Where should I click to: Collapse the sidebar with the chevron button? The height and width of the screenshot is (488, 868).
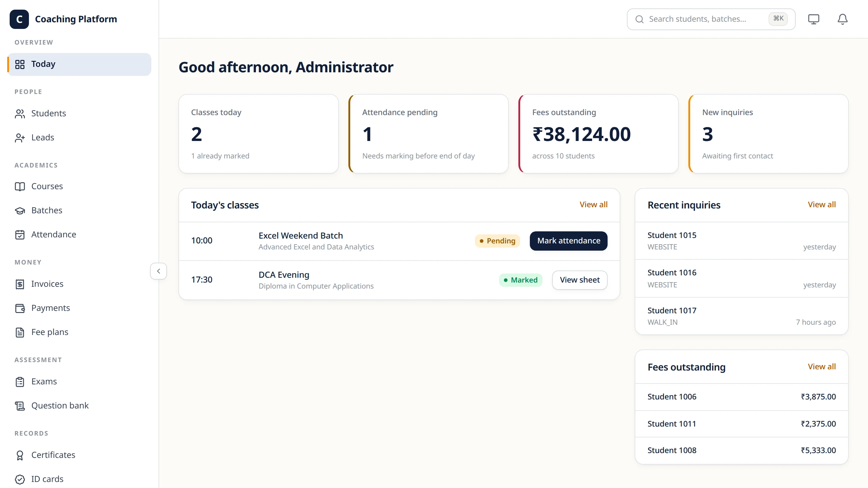coord(158,271)
